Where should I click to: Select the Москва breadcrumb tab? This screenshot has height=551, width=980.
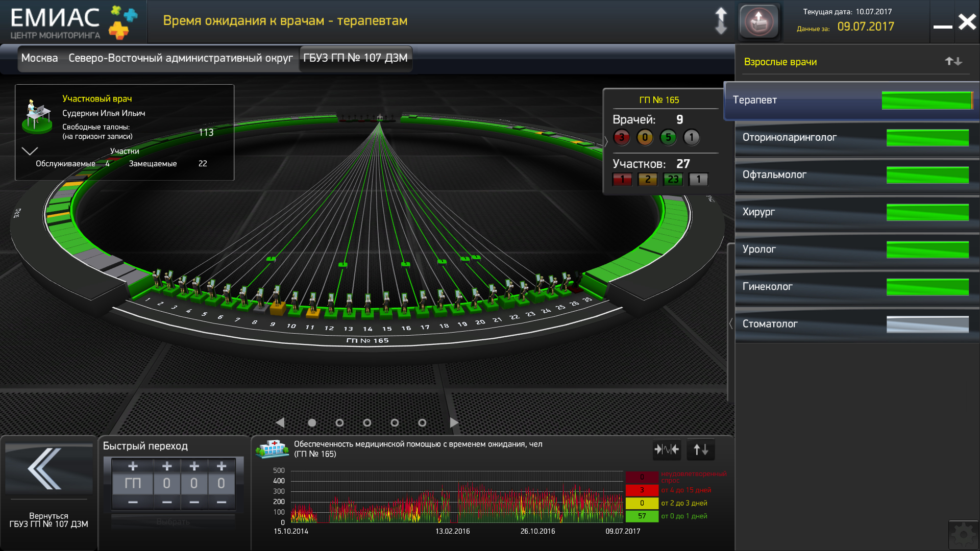coord(39,58)
